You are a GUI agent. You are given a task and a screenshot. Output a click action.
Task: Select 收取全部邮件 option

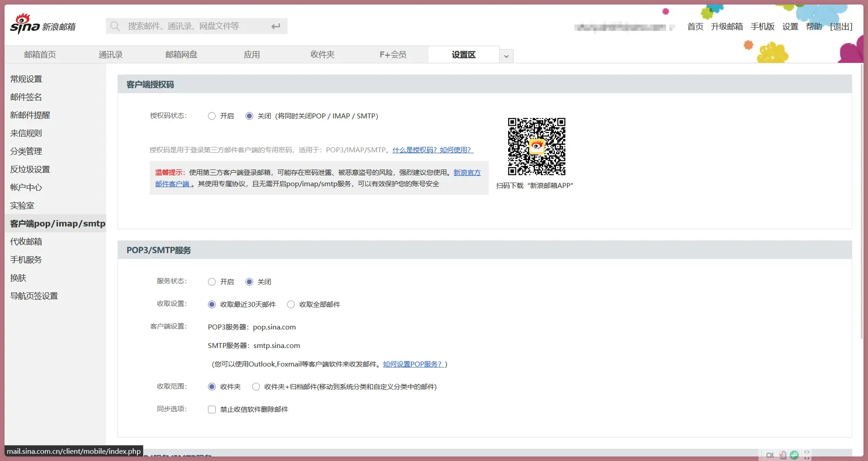point(291,305)
